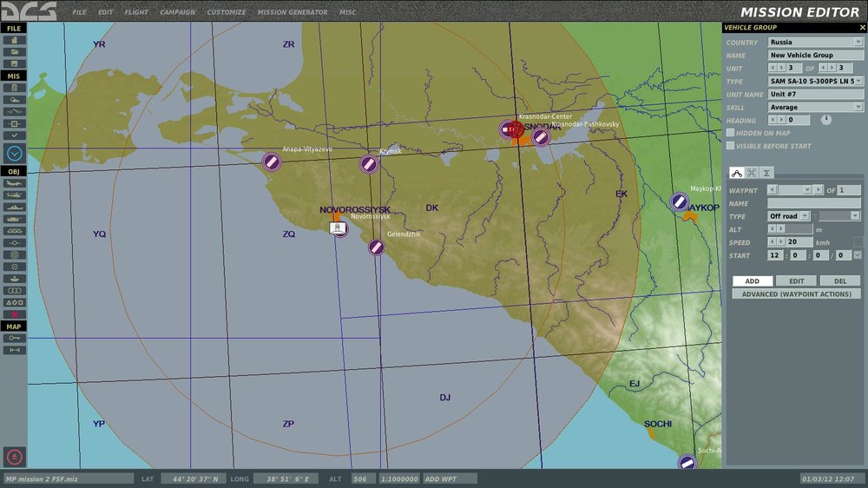Toggle the checkbox at end of Start row
This screenshot has width=868, height=488.
click(858, 255)
